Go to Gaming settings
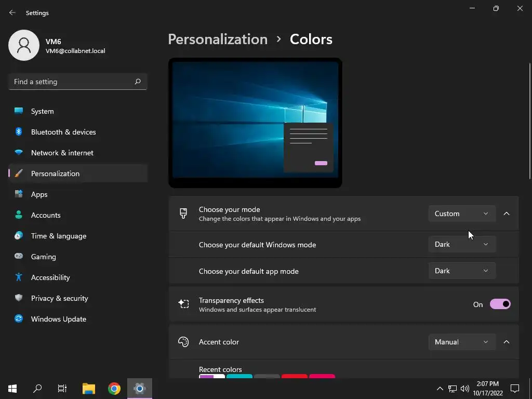The height and width of the screenshot is (399, 532). click(78, 256)
